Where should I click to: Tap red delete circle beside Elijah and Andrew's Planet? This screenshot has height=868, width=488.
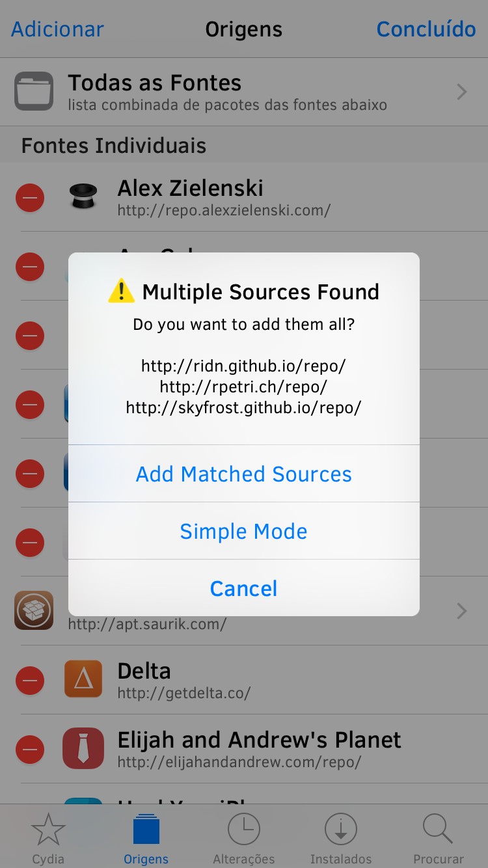tap(30, 750)
